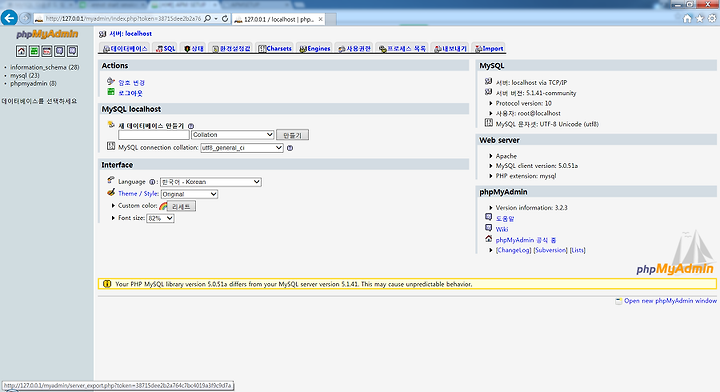Open the phpMyAdmin documentation icon in the sidebar

[x=60, y=51]
